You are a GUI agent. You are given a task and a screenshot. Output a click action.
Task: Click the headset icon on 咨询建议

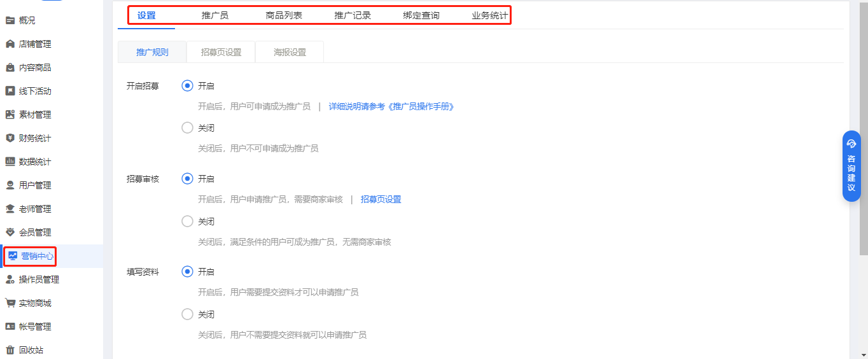(851, 144)
